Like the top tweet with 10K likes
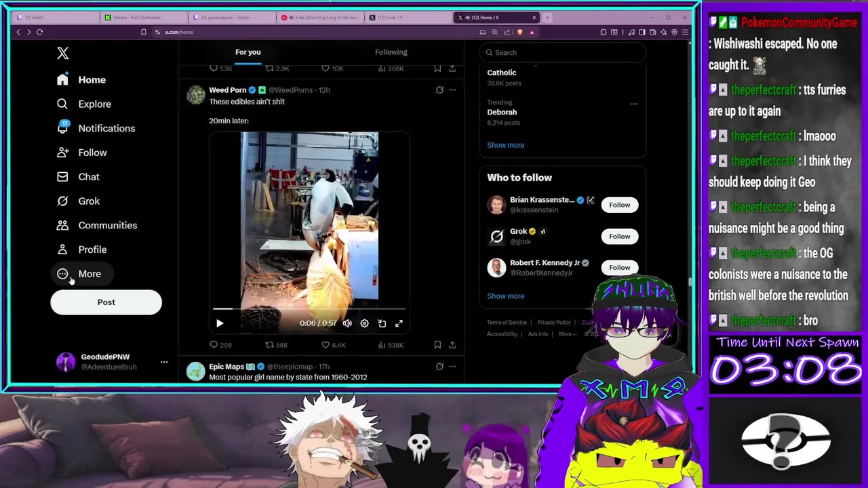 (332, 68)
